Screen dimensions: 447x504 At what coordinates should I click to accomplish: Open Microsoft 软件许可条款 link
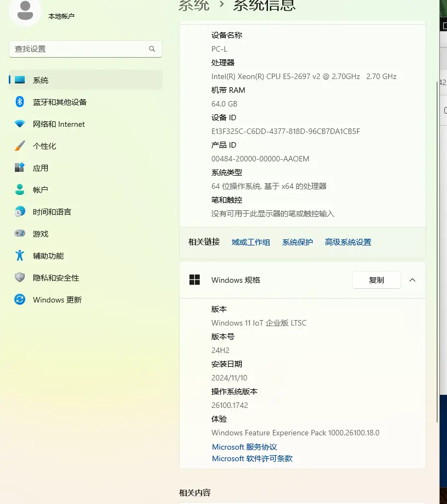pos(252,458)
